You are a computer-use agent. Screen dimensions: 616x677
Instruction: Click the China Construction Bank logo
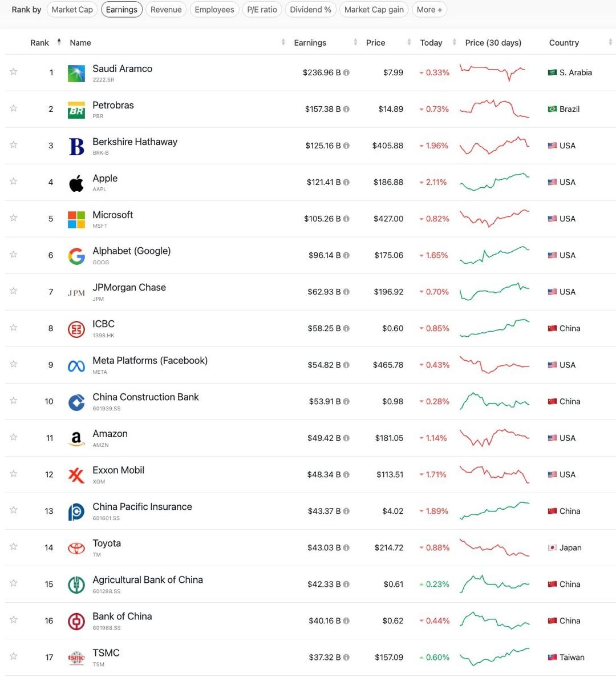tap(76, 402)
